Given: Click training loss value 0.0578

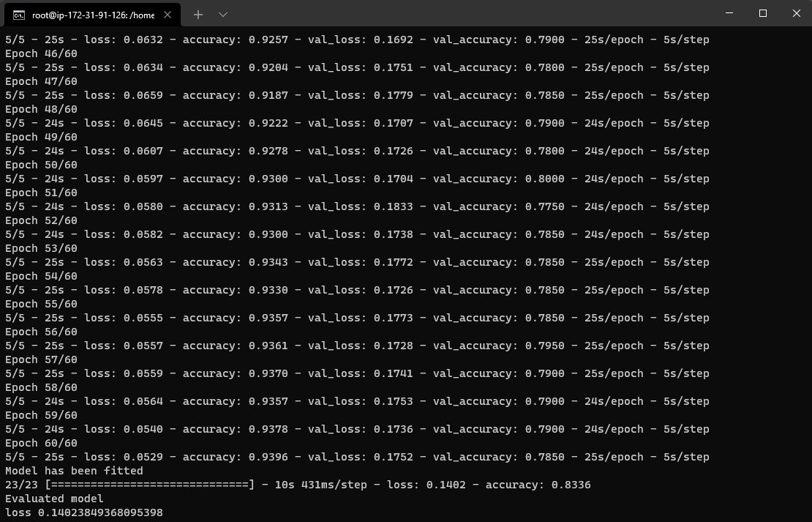Looking at the screenshot, I should pyautogui.click(x=143, y=291).
